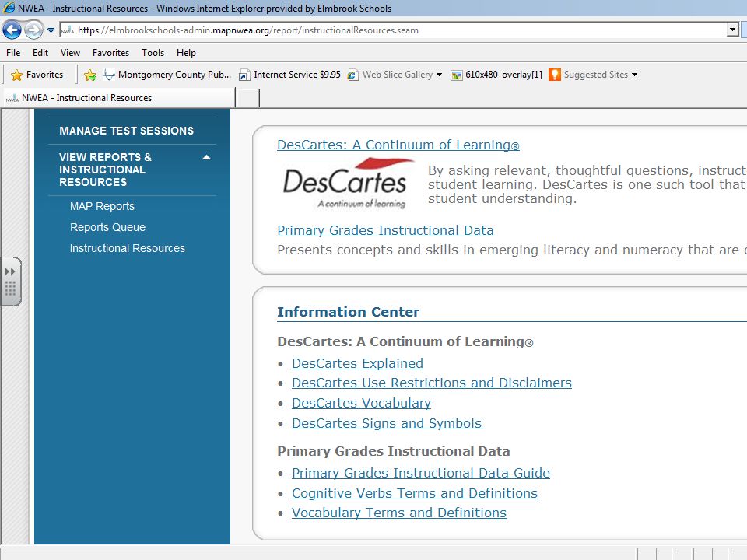Image resolution: width=747 pixels, height=560 pixels.
Task: Open the File menu
Action: [x=13, y=53]
